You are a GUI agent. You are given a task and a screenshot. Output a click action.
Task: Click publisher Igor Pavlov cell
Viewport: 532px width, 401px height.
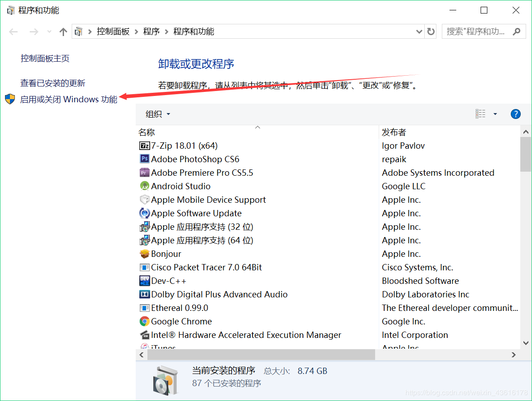(x=403, y=146)
